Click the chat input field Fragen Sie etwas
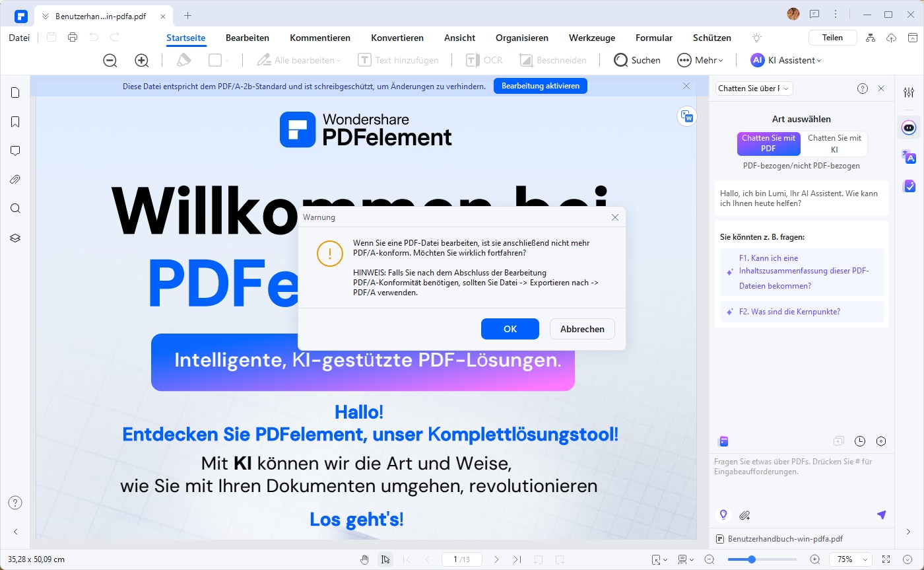This screenshot has height=570, width=924. pos(802,478)
